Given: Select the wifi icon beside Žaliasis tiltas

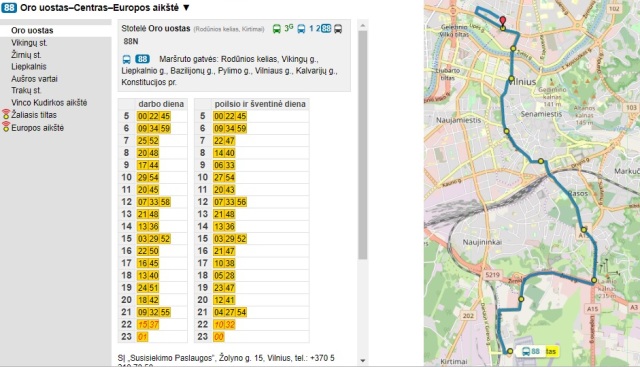Looking at the screenshot, I should click(x=6, y=114).
